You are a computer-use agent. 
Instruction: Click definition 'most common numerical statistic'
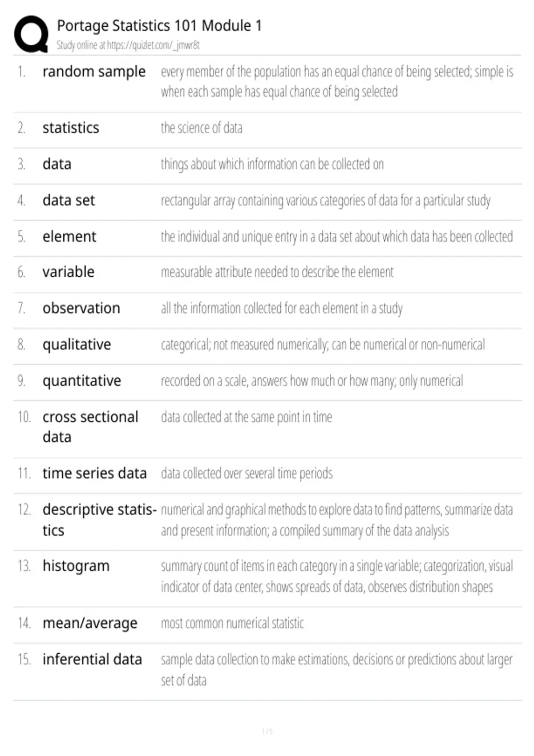click(232, 623)
